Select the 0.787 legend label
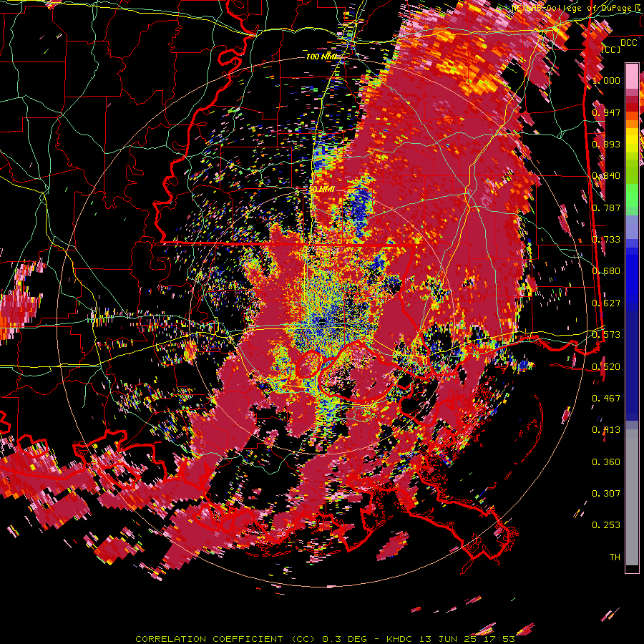The height and width of the screenshot is (644, 644). coord(606,208)
